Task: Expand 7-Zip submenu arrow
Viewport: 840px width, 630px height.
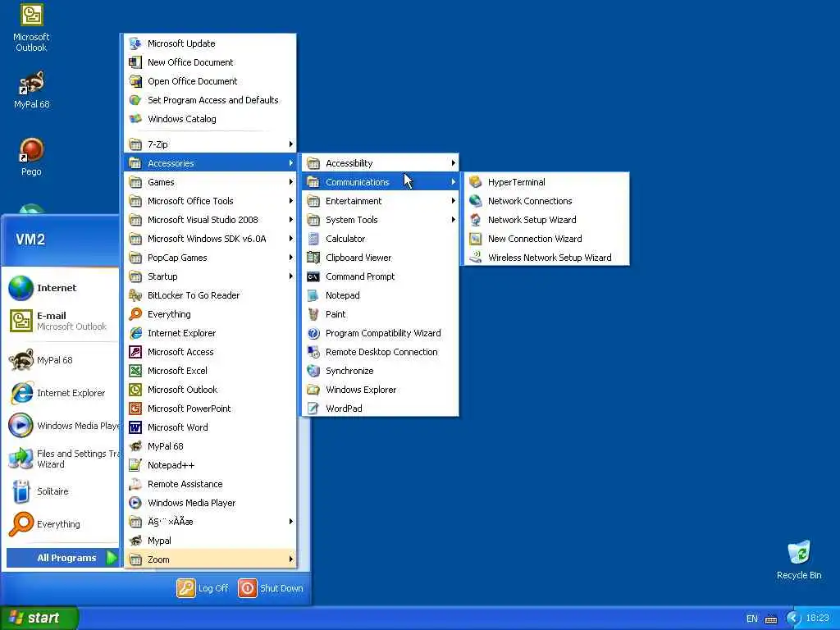Action: (291, 144)
